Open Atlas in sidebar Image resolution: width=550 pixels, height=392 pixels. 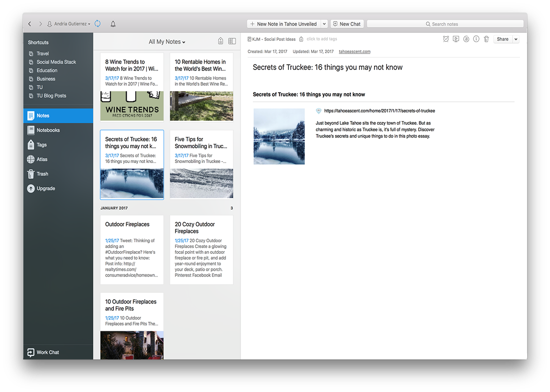pyautogui.click(x=58, y=159)
